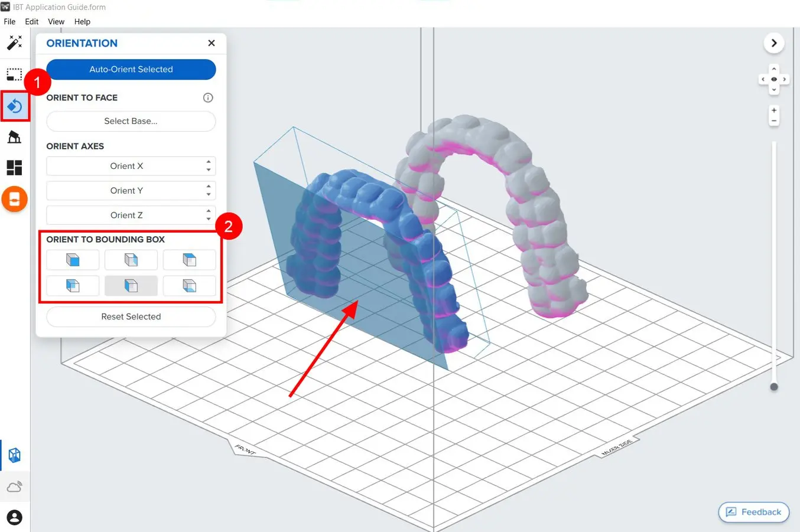Choose the bottom-right bounding box orientation

pyautogui.click(x=189, y=286)
